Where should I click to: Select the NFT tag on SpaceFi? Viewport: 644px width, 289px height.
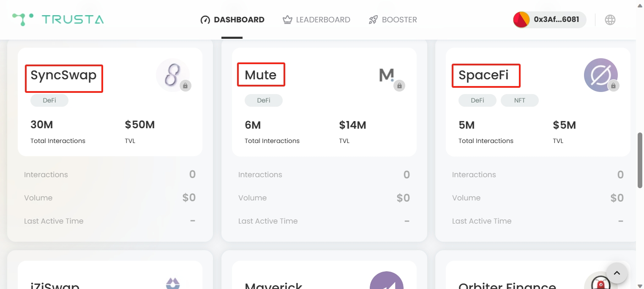[x=519, y=100]
